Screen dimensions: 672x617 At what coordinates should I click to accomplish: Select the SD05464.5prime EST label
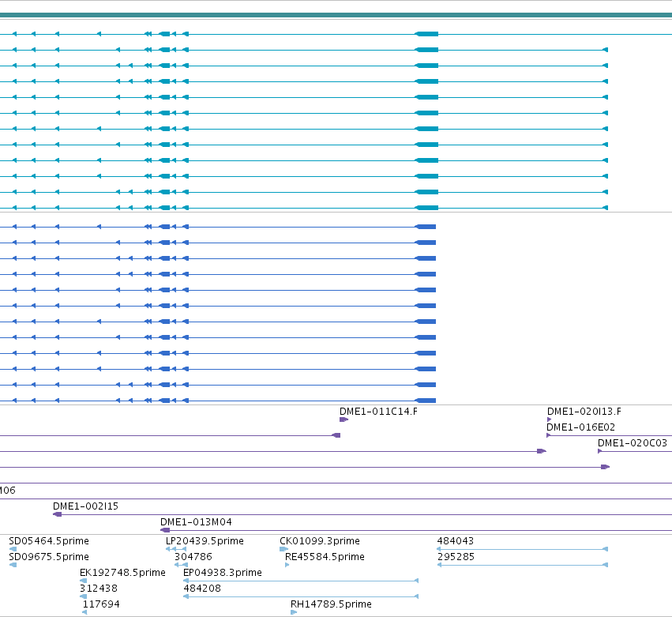[49, 540]
